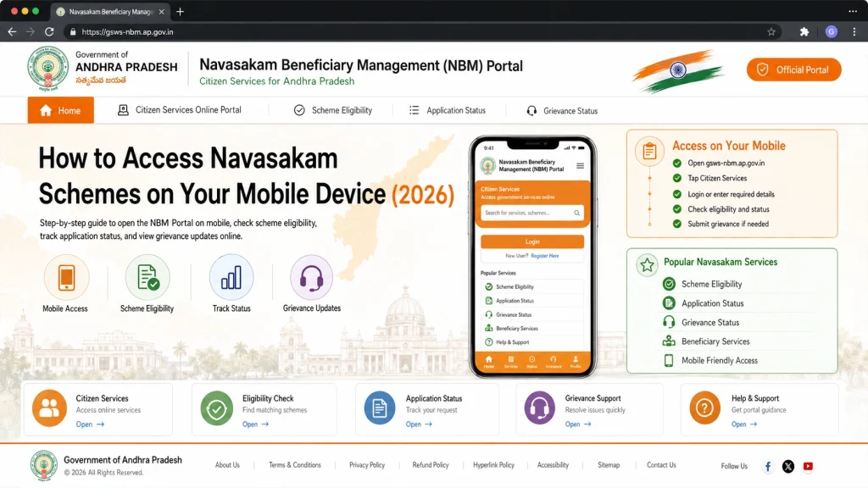Select the Scheme Eligibility document icon
Screen dimensions: 868x488
(147, 277)
